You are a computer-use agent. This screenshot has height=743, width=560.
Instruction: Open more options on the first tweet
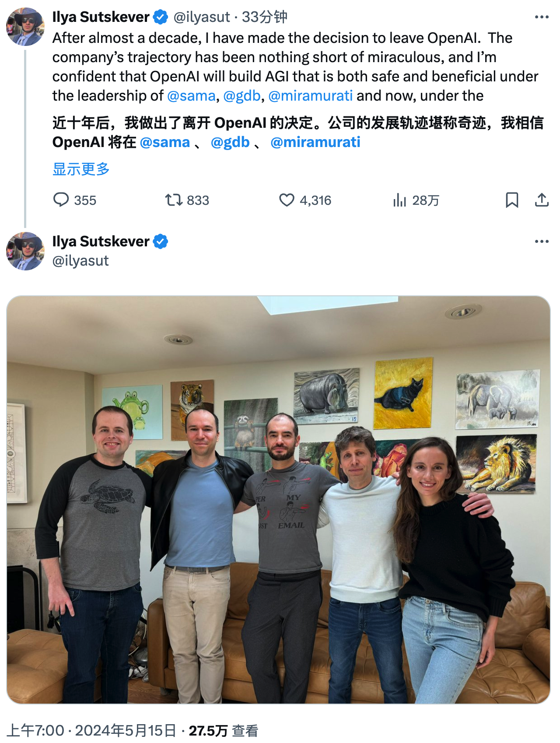tap(542, 17)
